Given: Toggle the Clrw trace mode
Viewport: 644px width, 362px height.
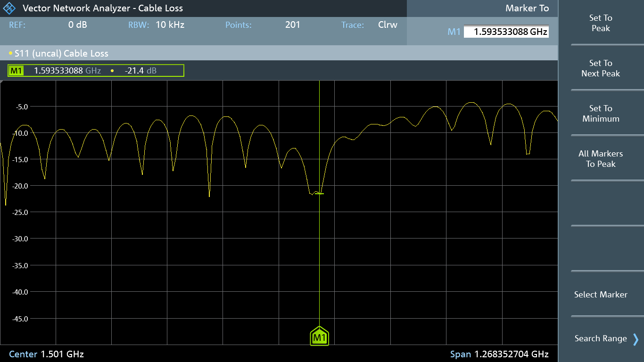Looking at the screenshot, I should click(x=388, y=25).
